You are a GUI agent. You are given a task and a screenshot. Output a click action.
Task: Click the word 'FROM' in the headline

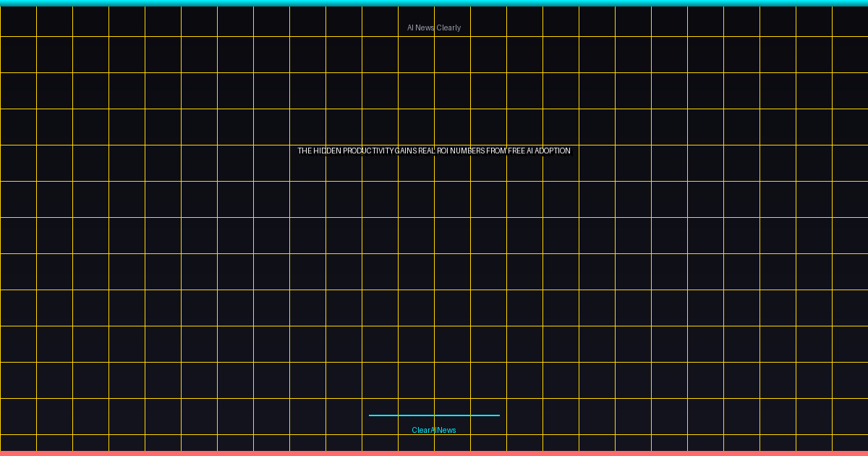tap(497, 151)
